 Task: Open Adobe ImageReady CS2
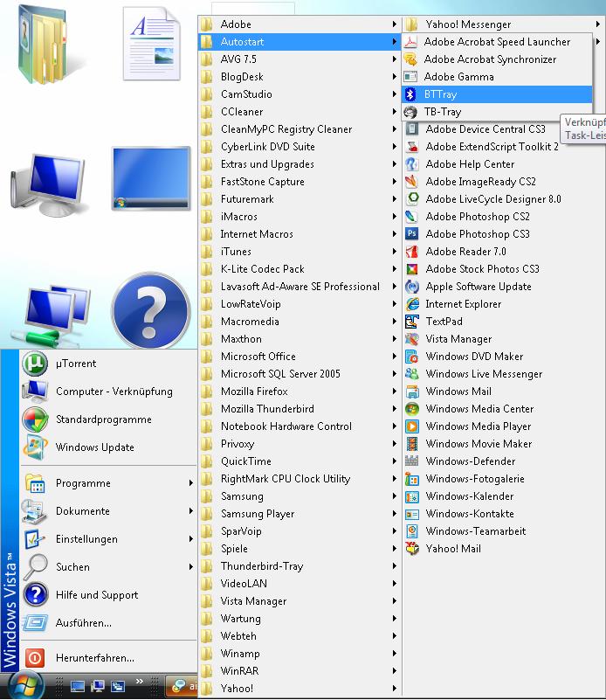(502, 182)
